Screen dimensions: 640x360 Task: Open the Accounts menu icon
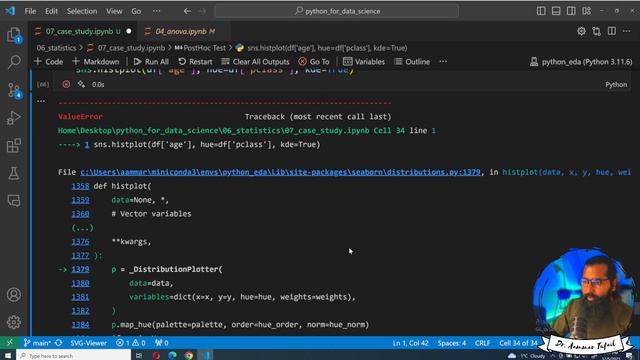pos(14,294)
